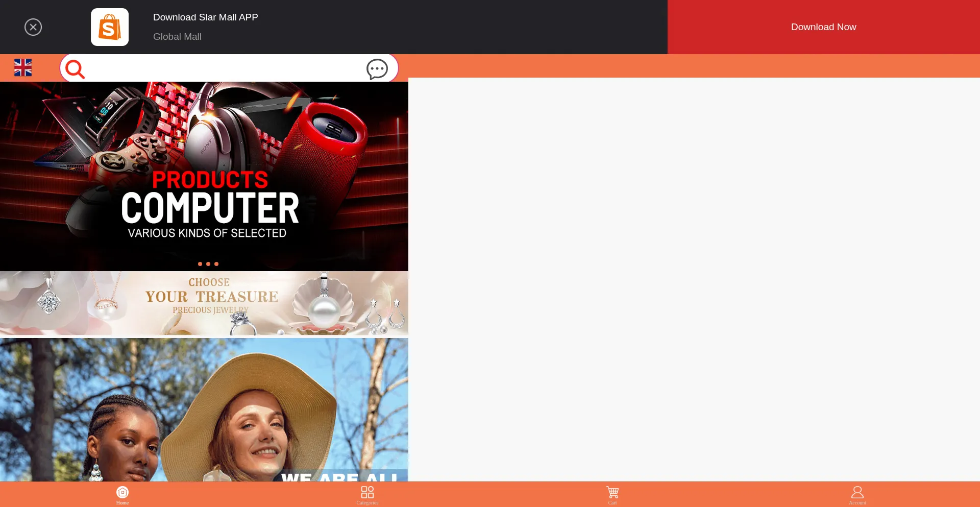Open the shopping Cart icon

[612, 494]
